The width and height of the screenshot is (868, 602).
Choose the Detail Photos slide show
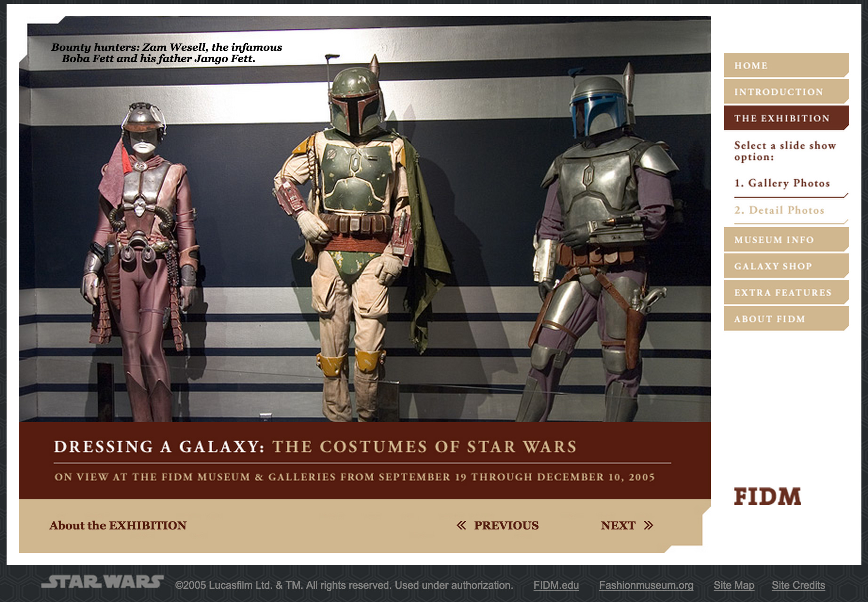[780, 210]
